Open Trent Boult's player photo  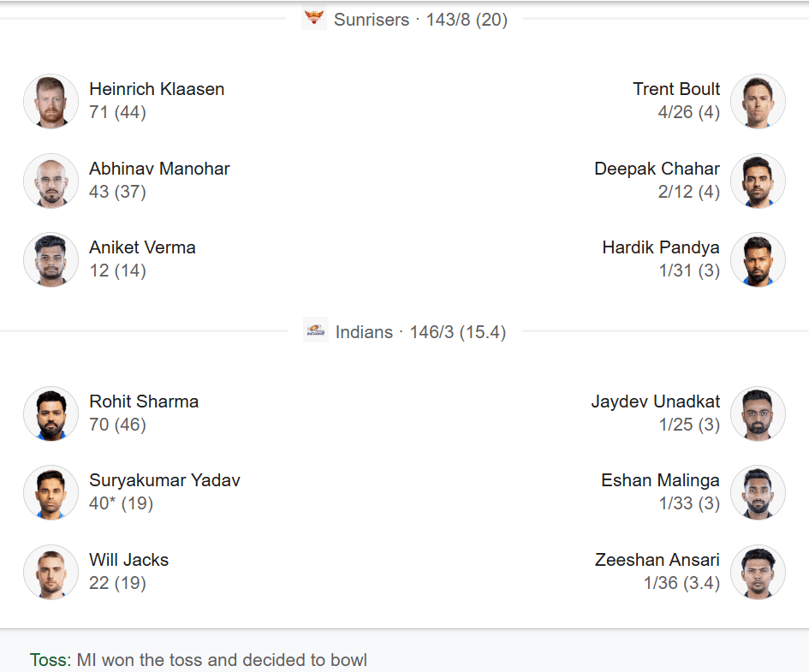(x=758, y=101)
